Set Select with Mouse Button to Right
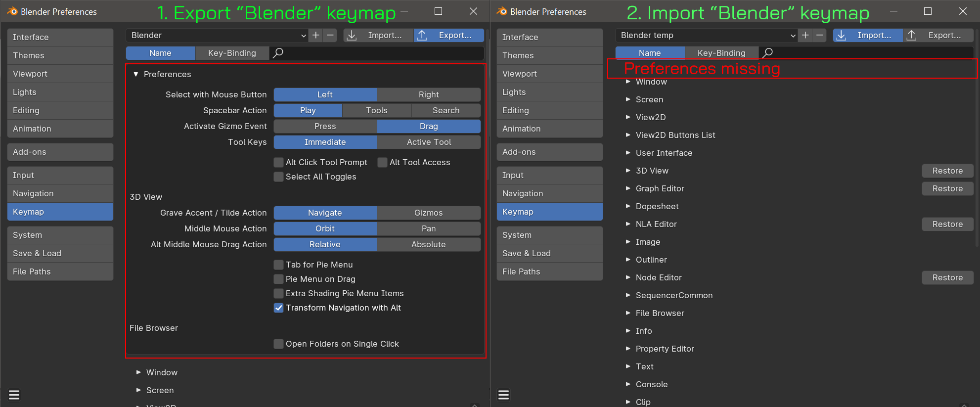 coord(429,94)
